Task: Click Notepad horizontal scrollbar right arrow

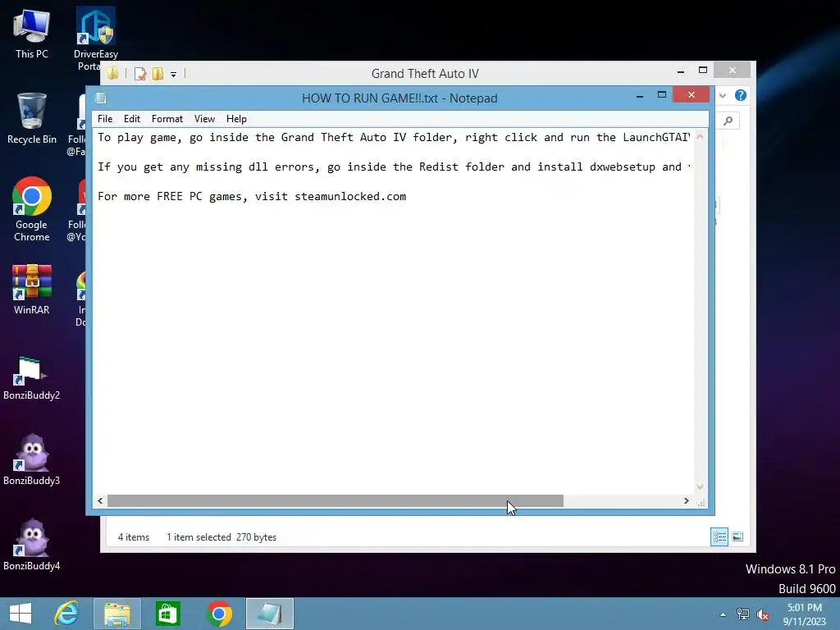Action: (x=687, y=501)
